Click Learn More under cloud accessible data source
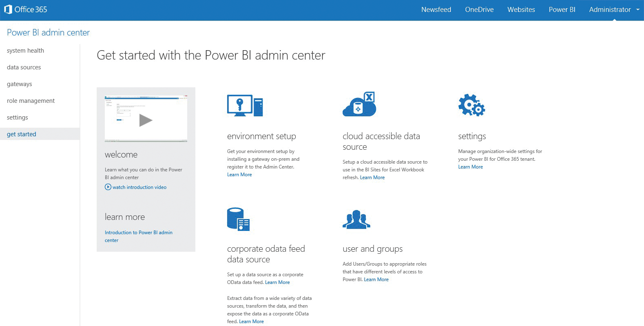Screen dimensions: 644x326 tap(372, 177)
